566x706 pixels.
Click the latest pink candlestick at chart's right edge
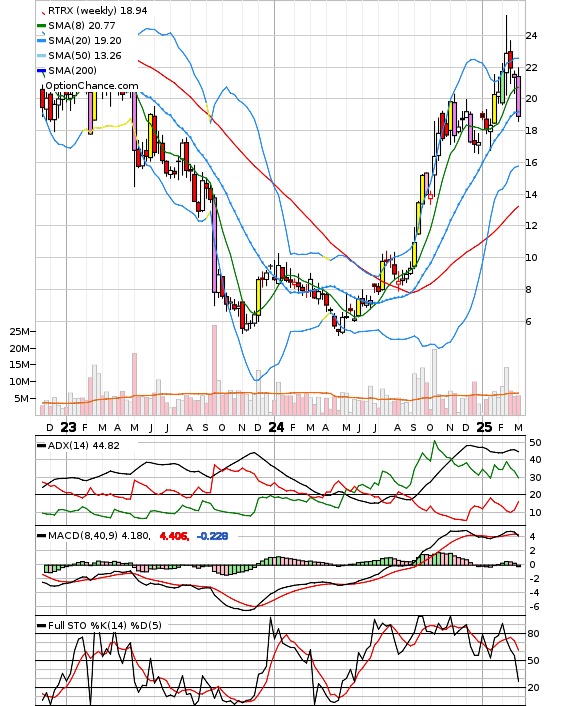click(x=519, y=96)
